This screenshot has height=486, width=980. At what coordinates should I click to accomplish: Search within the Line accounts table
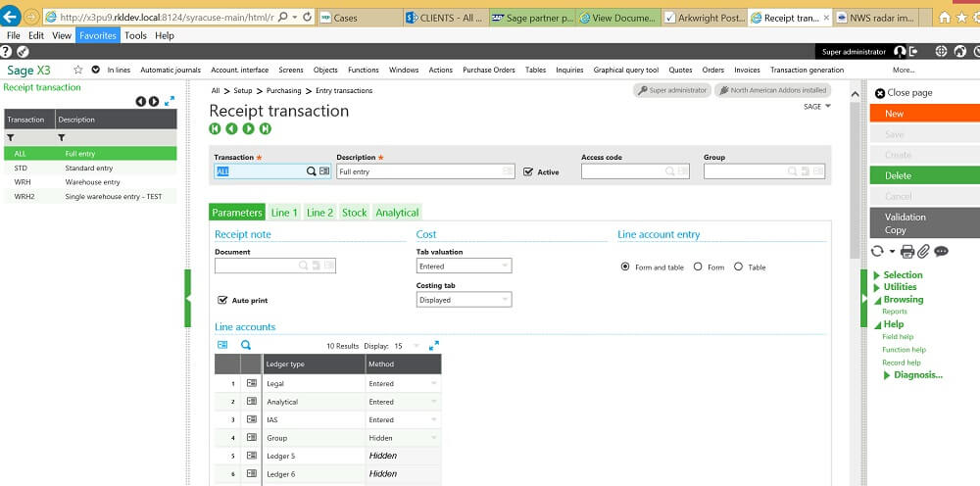[x=246, y=345]
